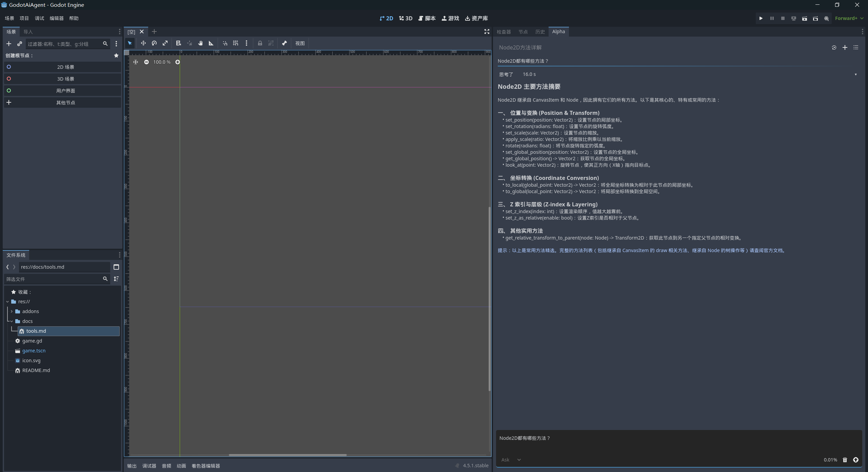Select the Rotate mode tool
The height and width of the screenshot is (472, 868).
click(x=154, y=43)
